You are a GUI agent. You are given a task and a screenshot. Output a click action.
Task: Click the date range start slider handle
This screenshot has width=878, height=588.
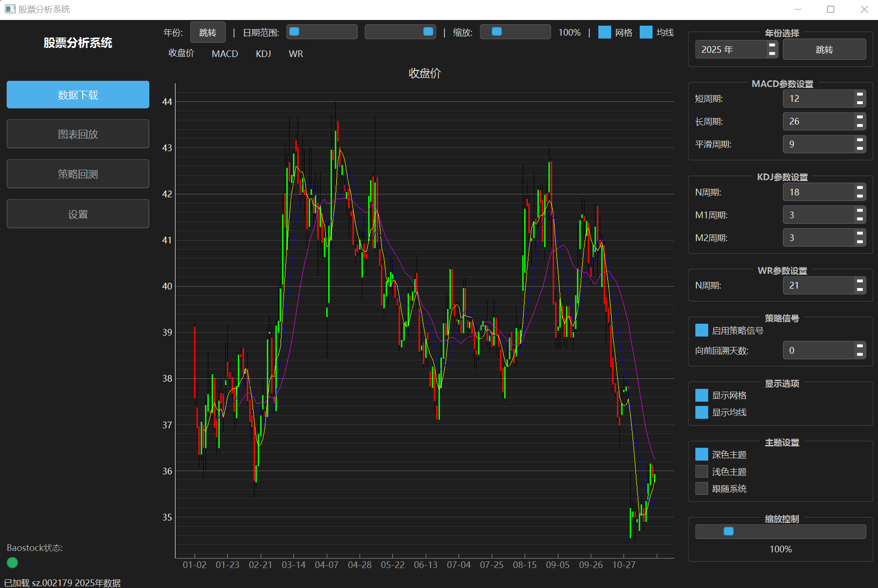pos(294,31)
